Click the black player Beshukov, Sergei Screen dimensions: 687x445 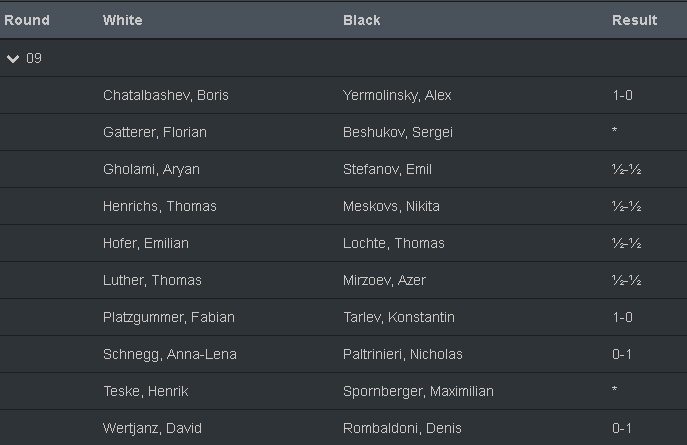click(392, 132)
